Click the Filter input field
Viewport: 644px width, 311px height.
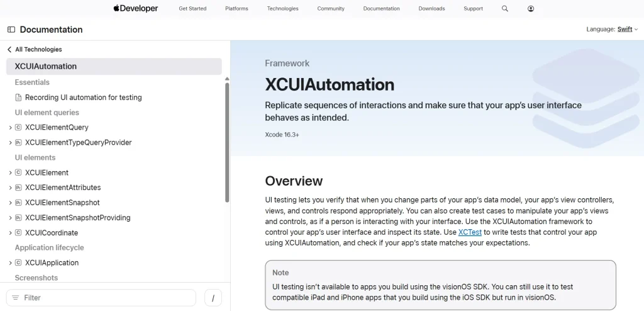point(101,298)
